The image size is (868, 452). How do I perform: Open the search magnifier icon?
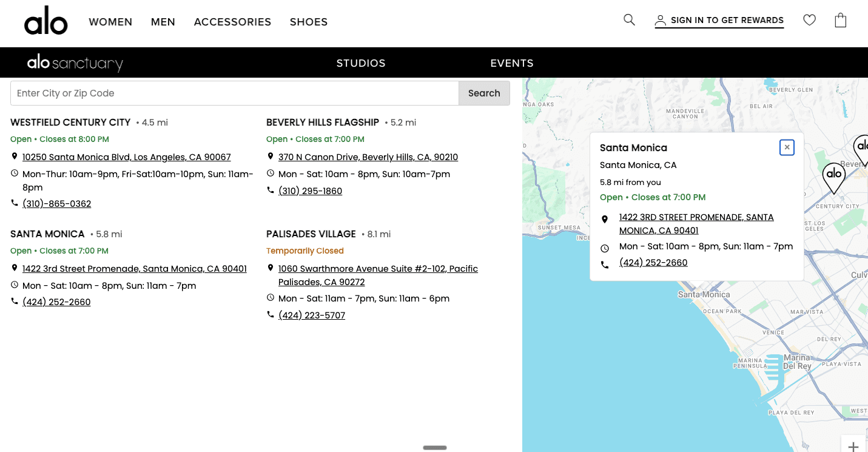click(x=629, y=20)
